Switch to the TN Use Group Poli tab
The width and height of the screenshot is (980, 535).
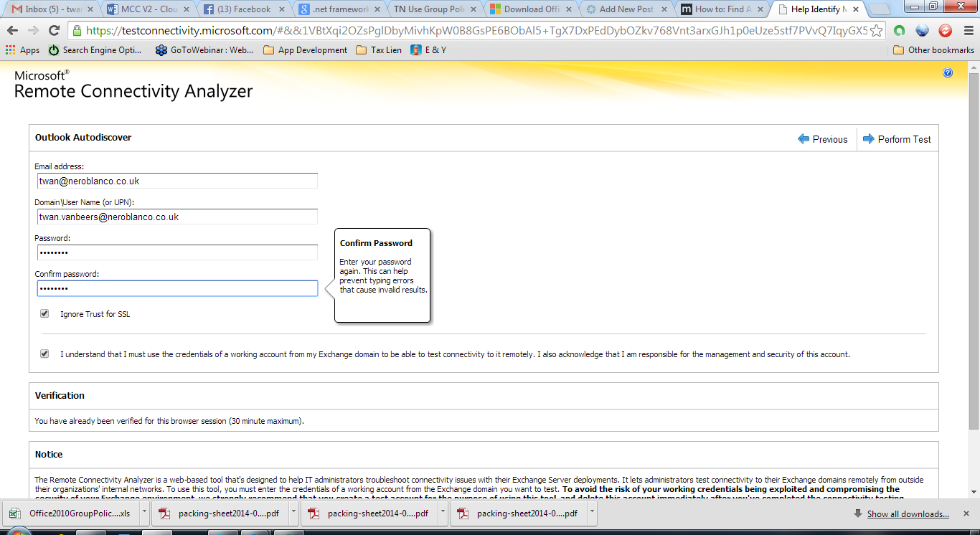tap(434, 9)
